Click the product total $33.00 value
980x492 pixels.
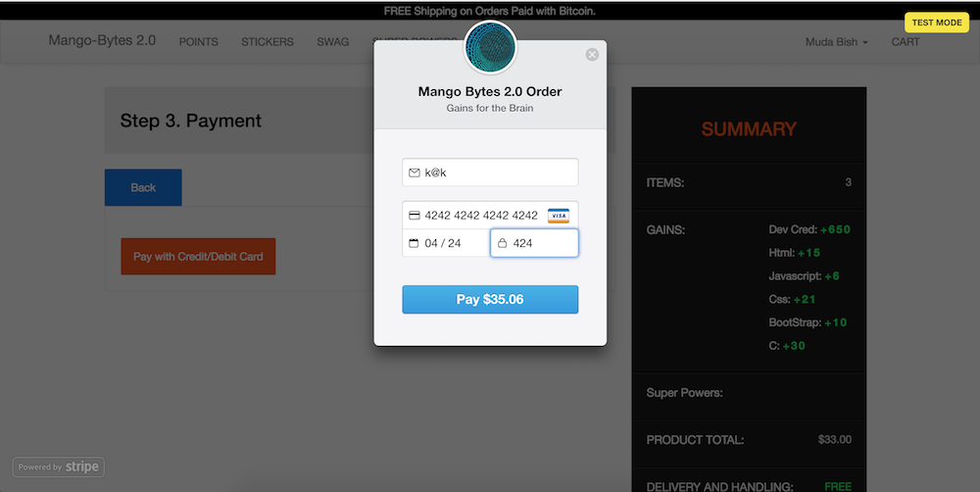click(834, 439)
